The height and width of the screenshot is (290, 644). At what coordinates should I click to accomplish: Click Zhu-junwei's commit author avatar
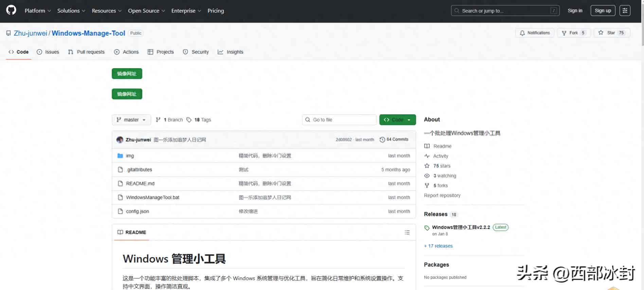click(120, 140)
